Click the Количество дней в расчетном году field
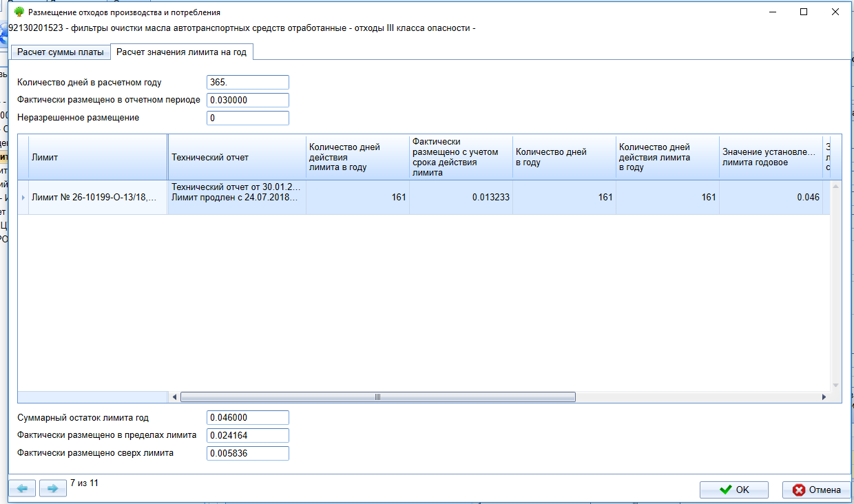This screenshot has height=504, width=854. click(247, 83)
